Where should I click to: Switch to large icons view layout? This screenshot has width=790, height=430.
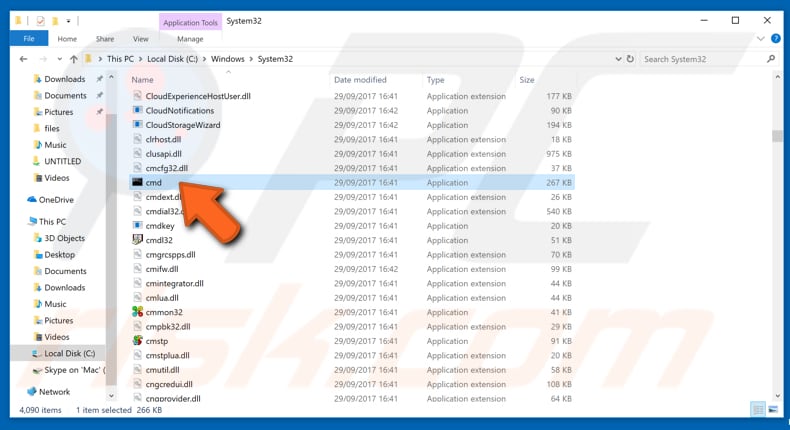(x=773, y=410)
